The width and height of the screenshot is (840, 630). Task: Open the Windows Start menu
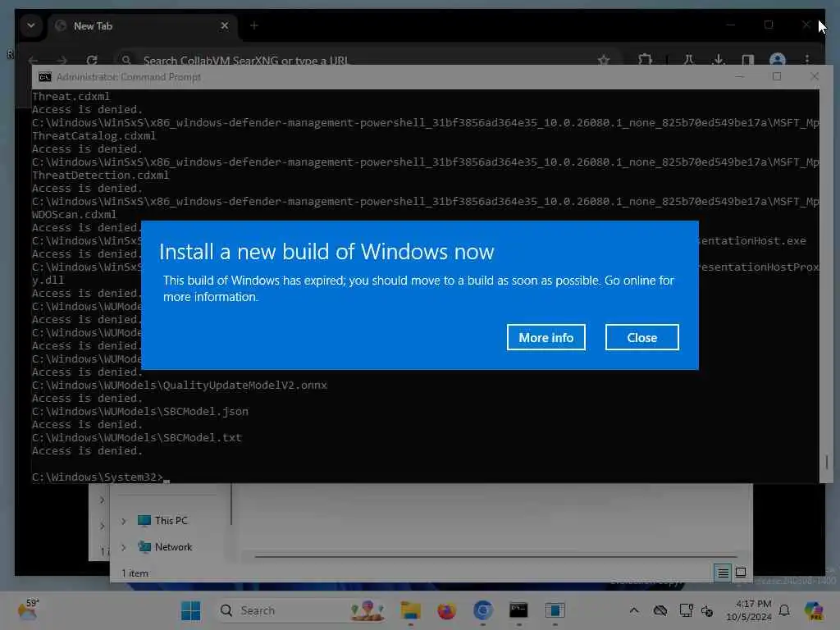190,610
